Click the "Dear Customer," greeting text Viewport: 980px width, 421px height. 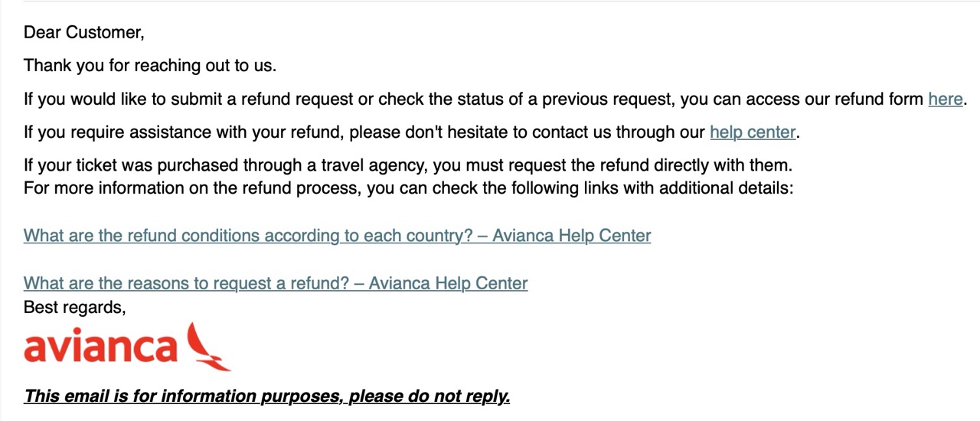coord(83,32)
